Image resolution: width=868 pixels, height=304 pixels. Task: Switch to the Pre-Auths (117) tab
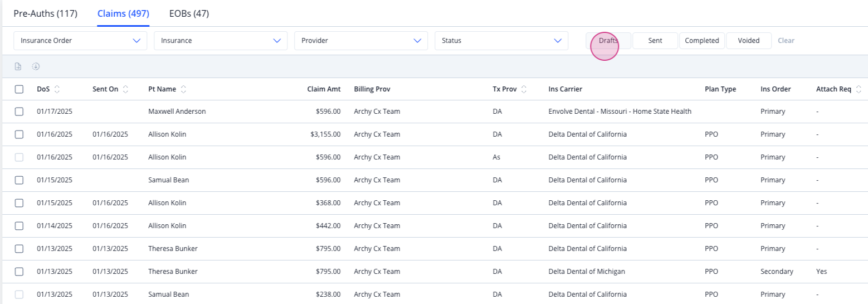[46, 13]
